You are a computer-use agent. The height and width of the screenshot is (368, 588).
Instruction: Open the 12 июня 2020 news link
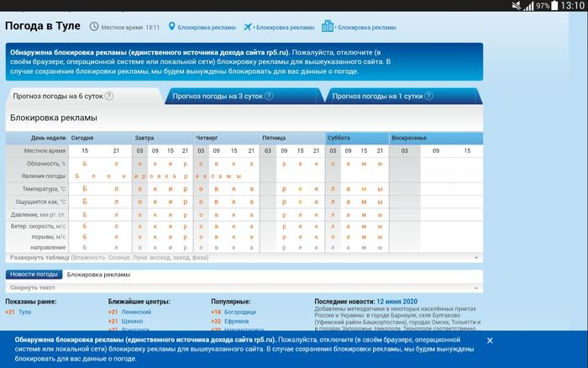(x=396, y=302)
